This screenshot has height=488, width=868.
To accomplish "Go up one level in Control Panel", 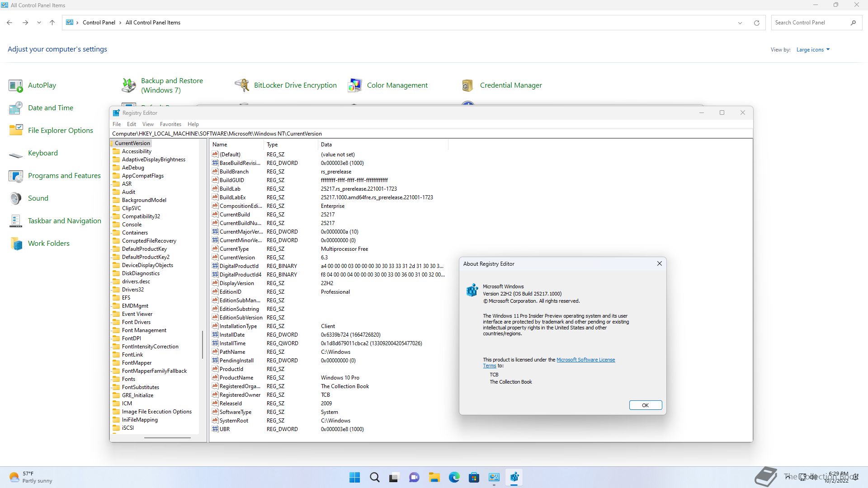I will [52, 23].
